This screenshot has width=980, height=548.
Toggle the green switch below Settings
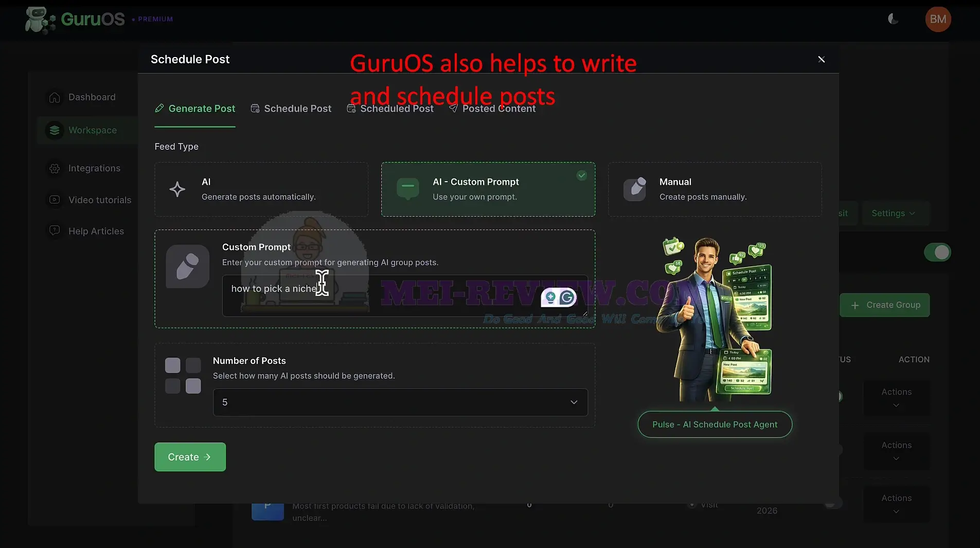coord(937,253)
